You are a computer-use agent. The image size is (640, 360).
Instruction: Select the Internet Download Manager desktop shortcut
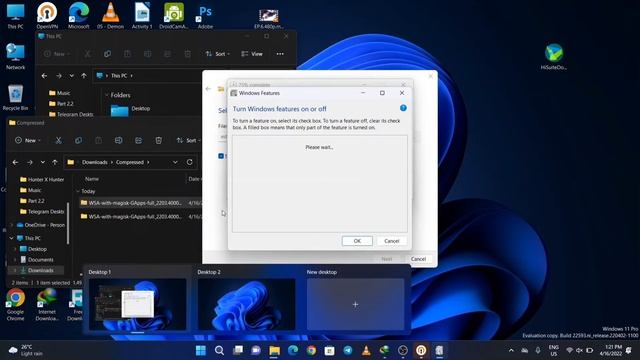click(x=47, y=304)
